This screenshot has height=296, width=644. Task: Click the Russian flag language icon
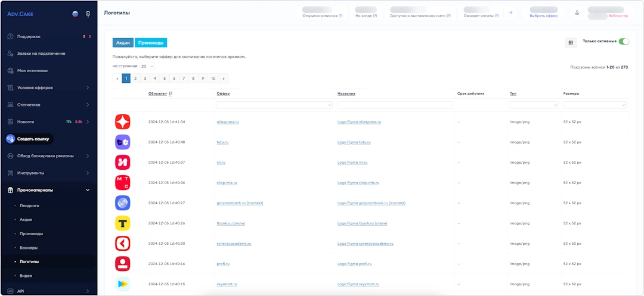pyautogui.click(x=75, y=13)
